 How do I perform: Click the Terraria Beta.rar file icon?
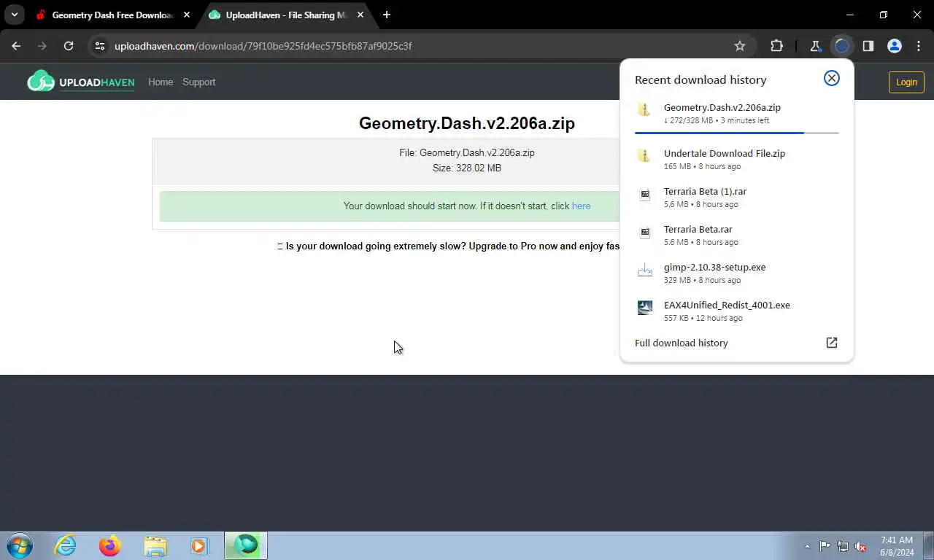[645, 232]
